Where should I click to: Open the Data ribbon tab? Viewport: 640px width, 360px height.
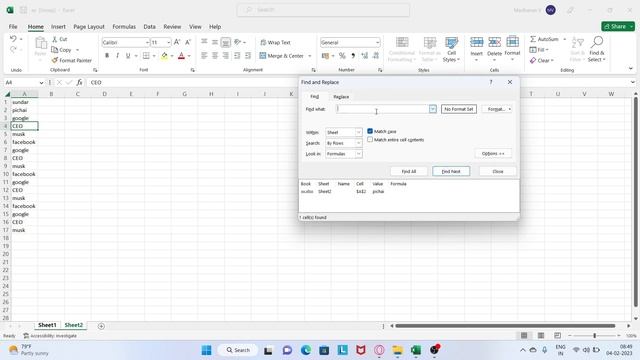pos(149,27)
